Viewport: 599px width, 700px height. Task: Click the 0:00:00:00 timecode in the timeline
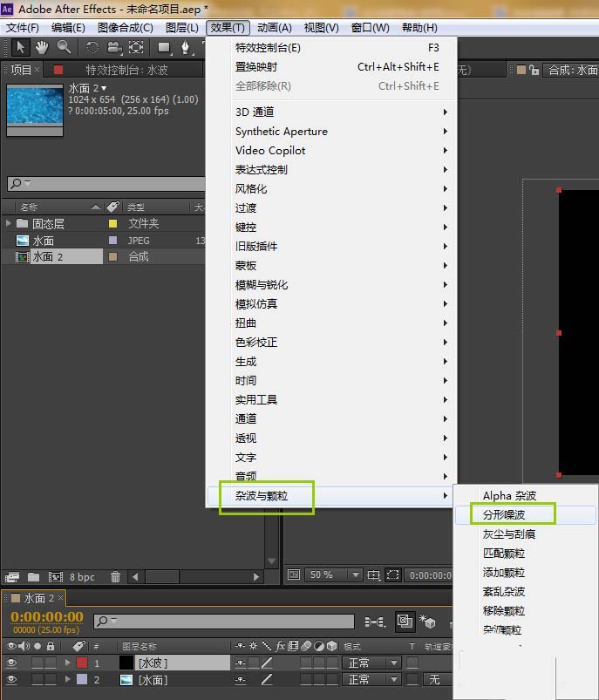coord(47,616)
